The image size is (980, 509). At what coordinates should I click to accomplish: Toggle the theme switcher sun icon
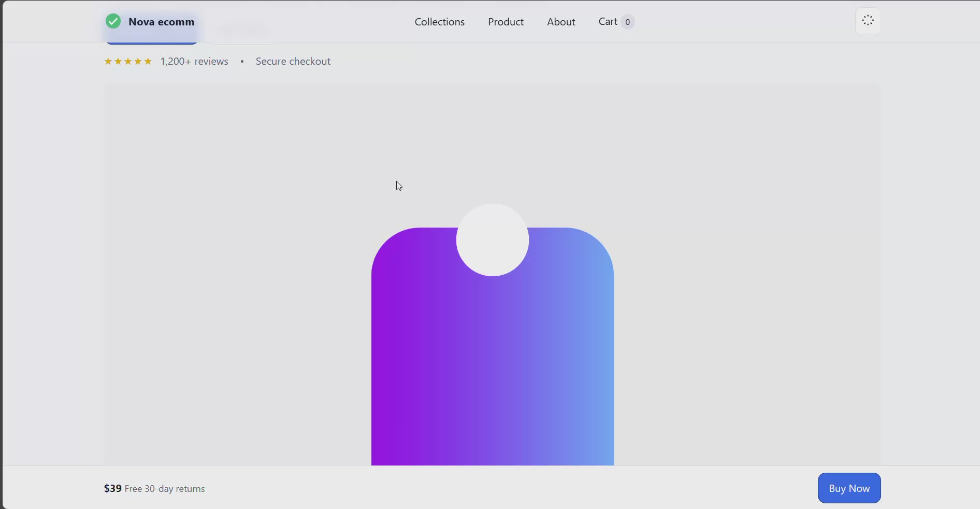point(868,21)
